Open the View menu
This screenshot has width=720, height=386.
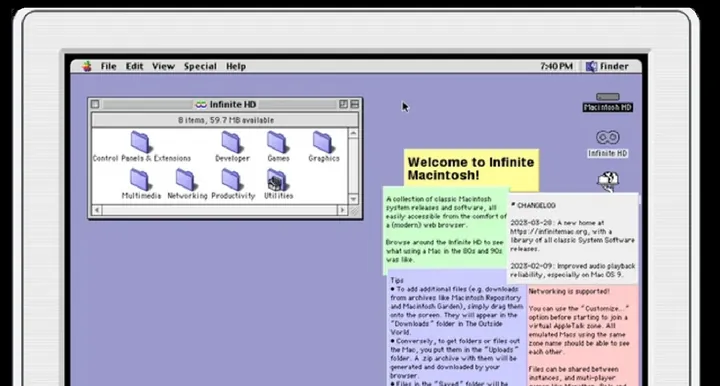point(163,66)
